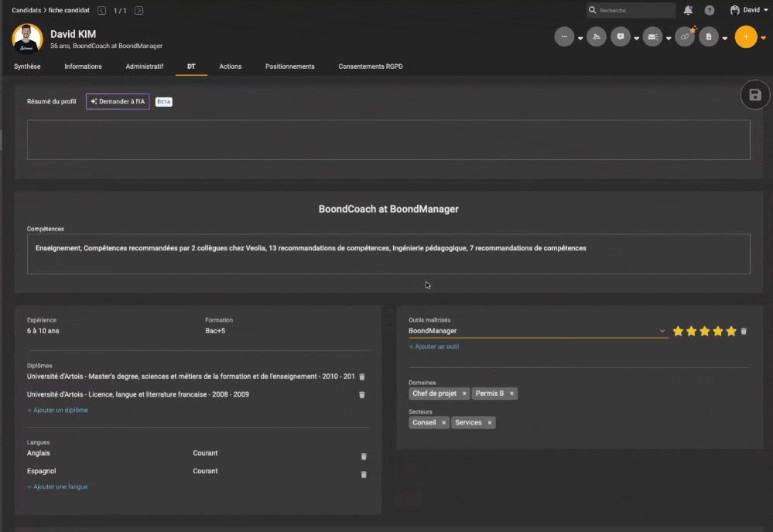
Task: Show the Consentements RGPD tab
Action: (x=370, y=66)
